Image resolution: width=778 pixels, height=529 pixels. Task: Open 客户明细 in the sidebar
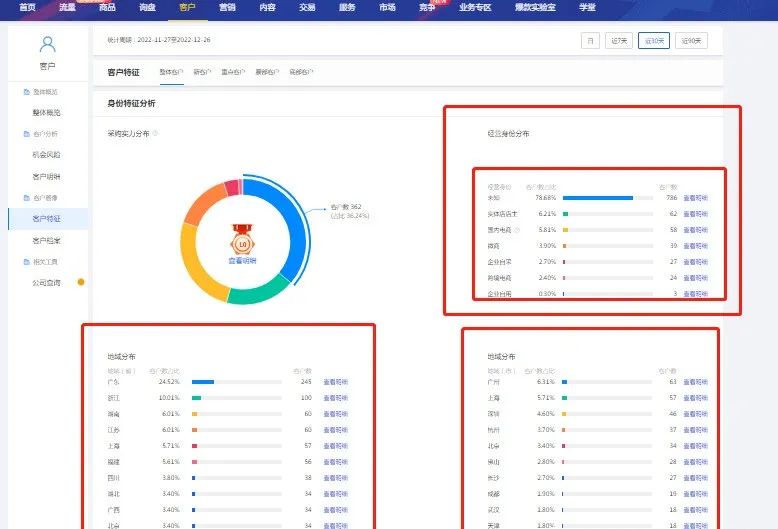46,177
